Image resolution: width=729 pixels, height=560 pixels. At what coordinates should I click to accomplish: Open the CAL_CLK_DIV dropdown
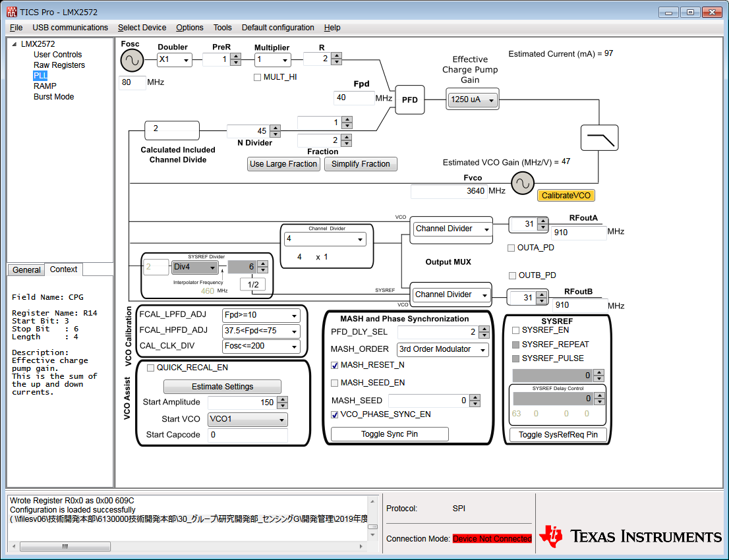coord(261,347)
